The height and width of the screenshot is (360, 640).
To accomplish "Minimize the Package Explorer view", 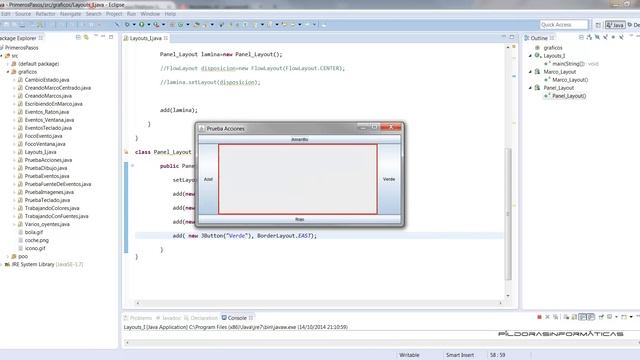I will tap(103, 37).
